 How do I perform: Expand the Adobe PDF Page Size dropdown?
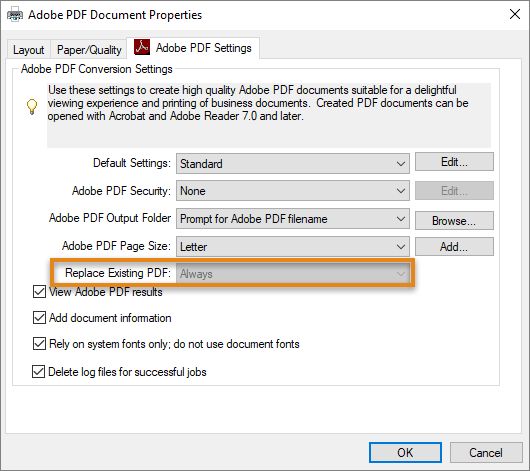(x=293, y=246)
